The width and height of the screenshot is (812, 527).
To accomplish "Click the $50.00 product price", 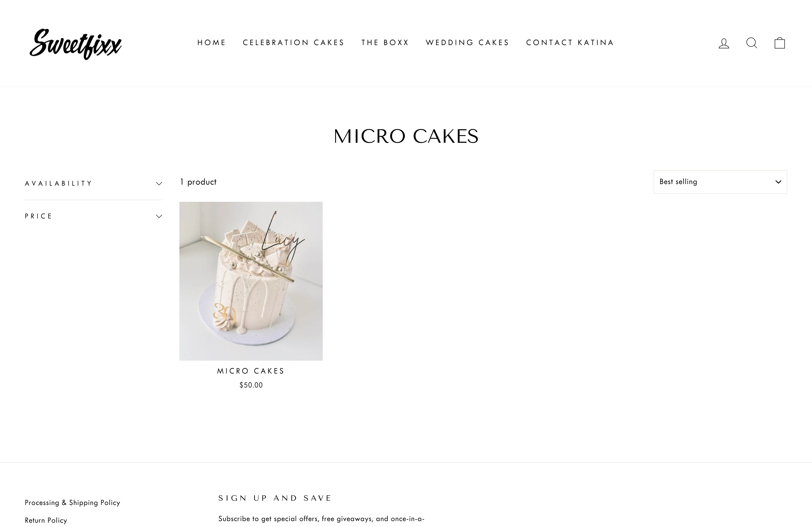I will [251, 385].
